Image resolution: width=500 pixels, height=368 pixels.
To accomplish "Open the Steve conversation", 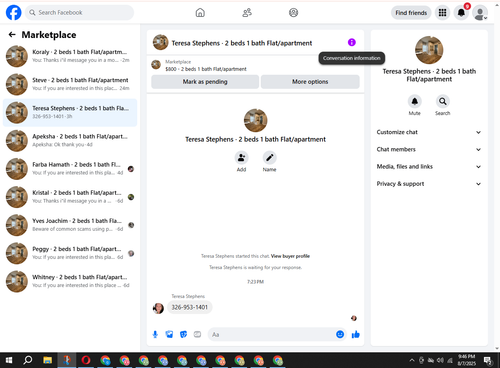I will (70, 84).
